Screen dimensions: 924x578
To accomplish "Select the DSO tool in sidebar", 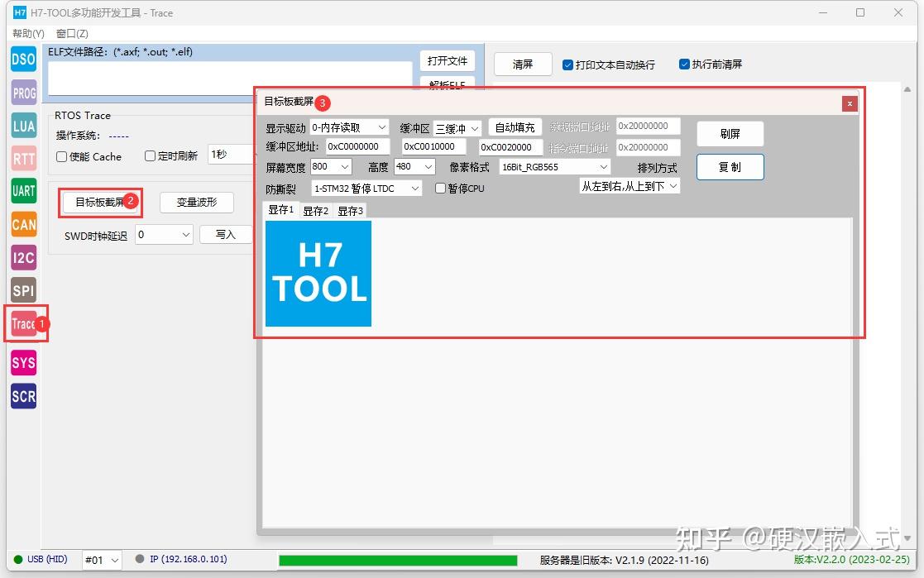I will coord(22,59).
